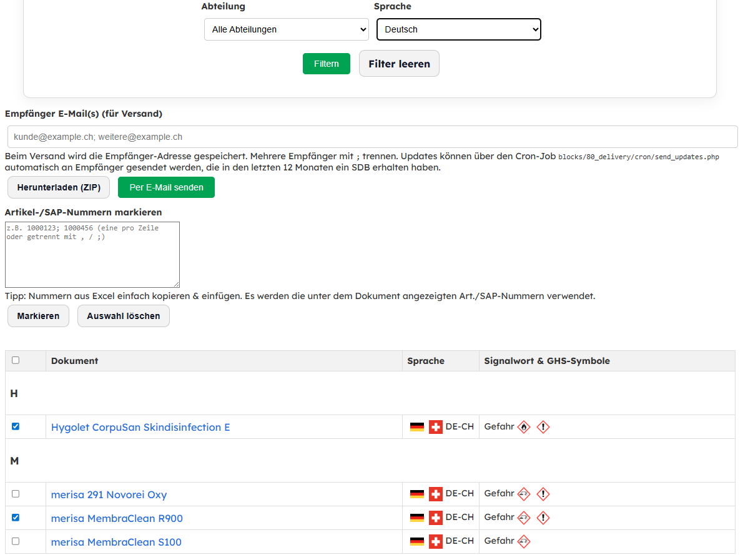
Task: Focus the Artikel-/SAP-Nummern textarea
Action: click(92, 255)
